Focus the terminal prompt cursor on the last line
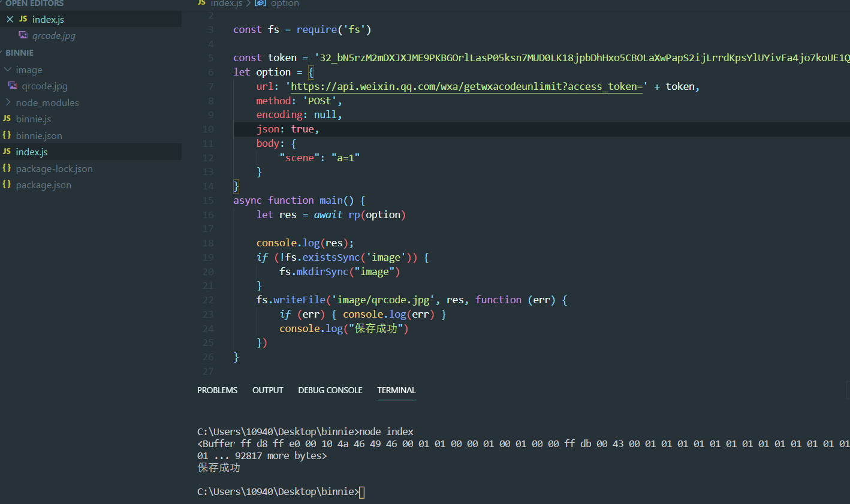The height and width of the screenshot is (504, 850). click(362, 492)
